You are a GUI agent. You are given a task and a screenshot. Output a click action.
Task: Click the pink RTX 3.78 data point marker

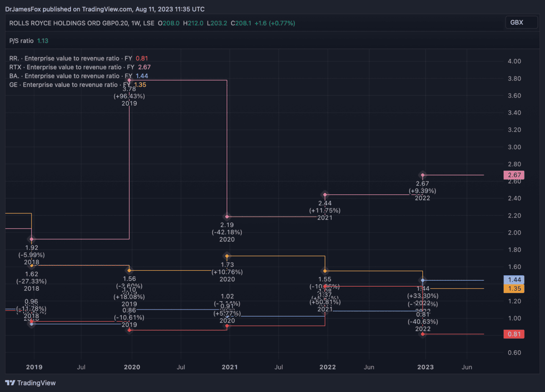click(129, 80)
